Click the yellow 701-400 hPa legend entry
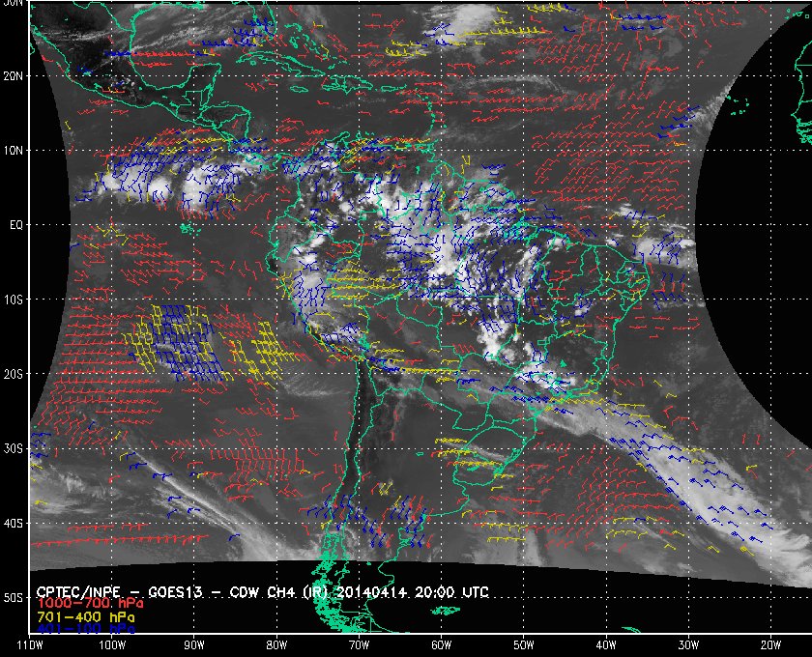The width and height of the screenshot is (812, 657). tap(86, 617)
